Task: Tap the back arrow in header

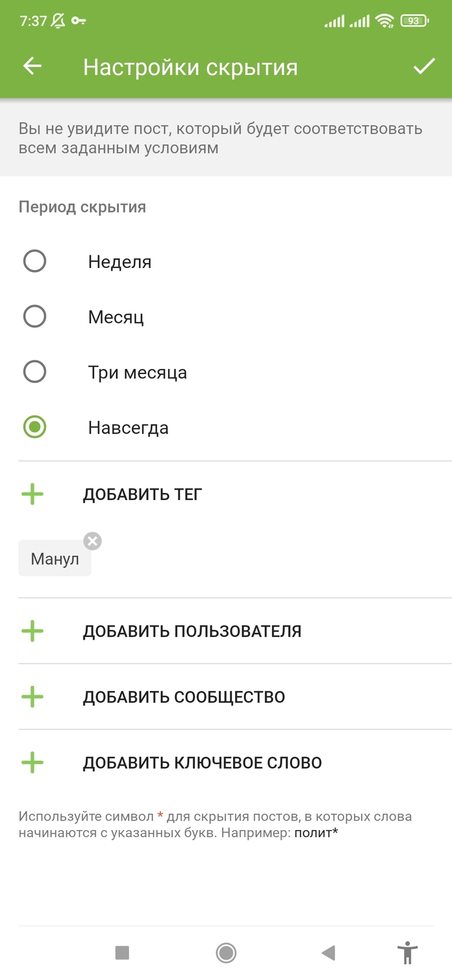Action: pyautogui.click(x=32, y=67)
